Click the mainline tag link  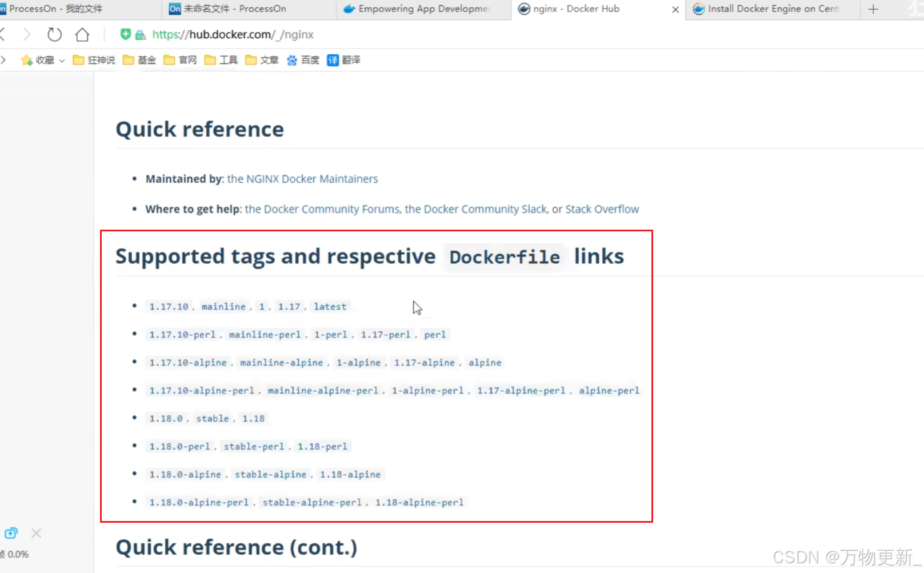point(223,307)
